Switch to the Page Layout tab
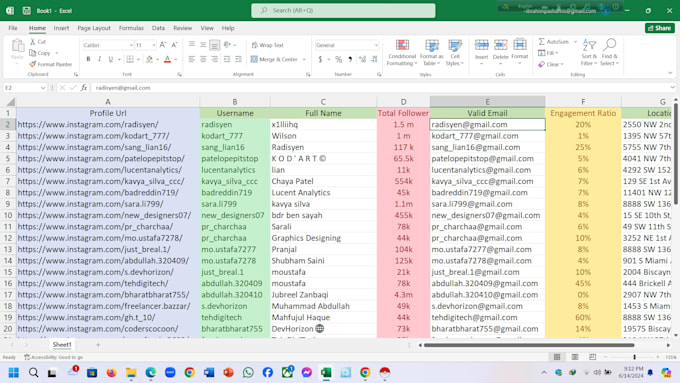 [x=94, y=28]
